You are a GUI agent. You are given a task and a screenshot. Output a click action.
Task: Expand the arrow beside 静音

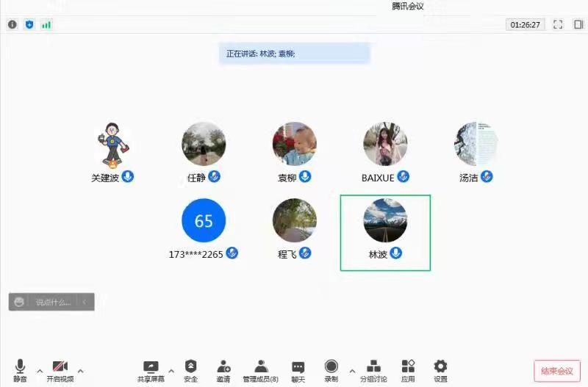click(x=40, y=371)
